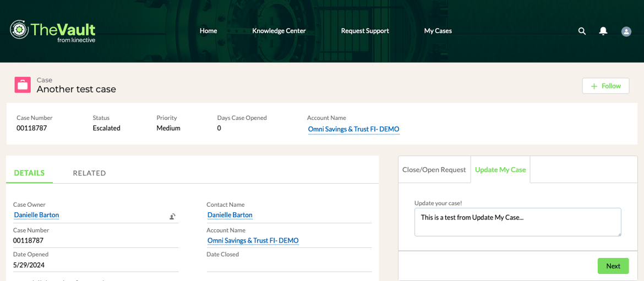
Task: Select the Details tab
Action: click(29, 173)
